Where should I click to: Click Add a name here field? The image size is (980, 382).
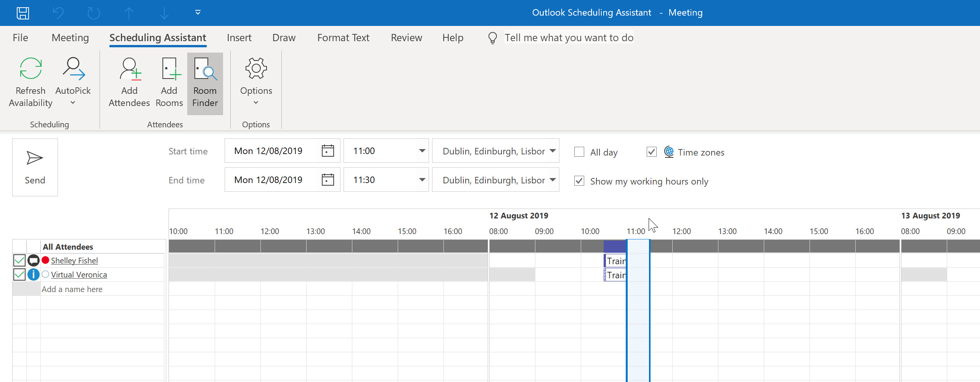[x=102, y=289]
